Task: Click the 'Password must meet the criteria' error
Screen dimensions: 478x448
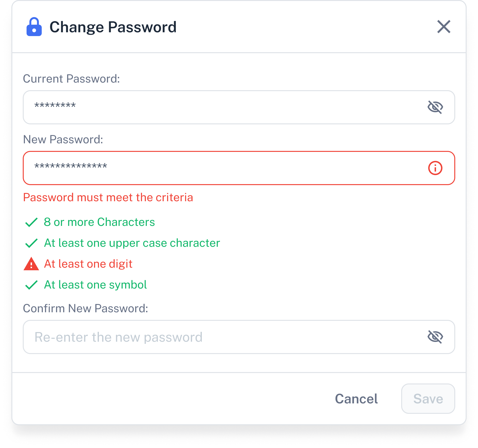Action: pyautogui.click(x=108, y=197)
